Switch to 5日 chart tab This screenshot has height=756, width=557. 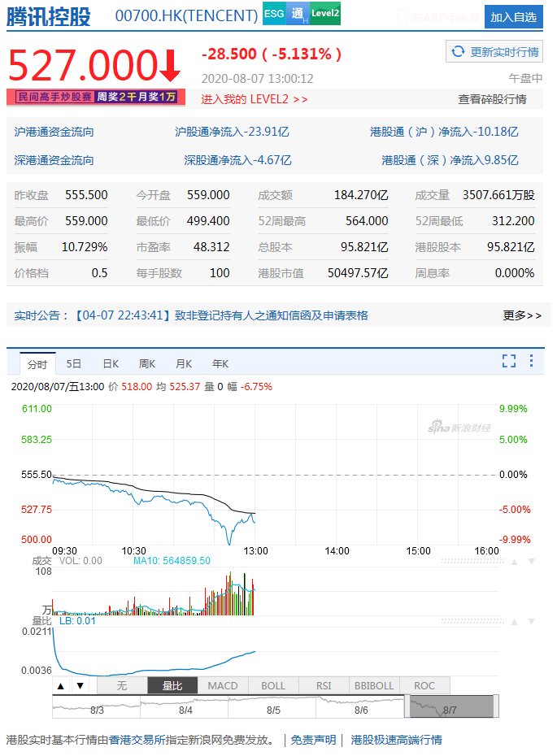point(74,363)
